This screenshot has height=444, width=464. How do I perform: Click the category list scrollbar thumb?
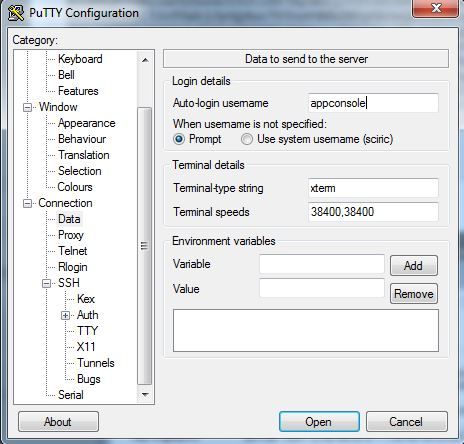144,246
